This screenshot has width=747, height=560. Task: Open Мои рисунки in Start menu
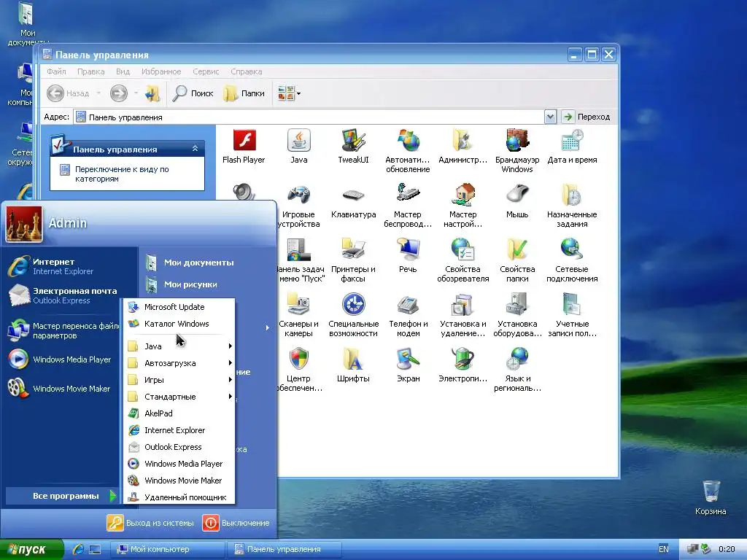(190, 284)
